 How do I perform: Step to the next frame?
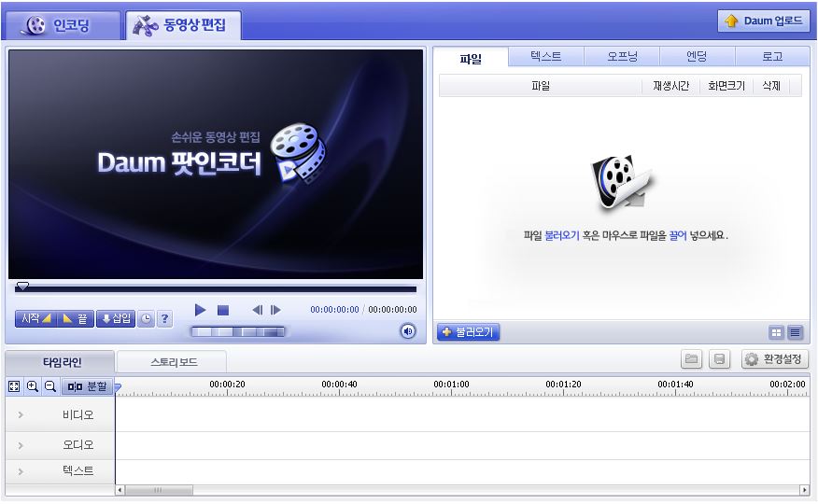click(x=275, y=310)
